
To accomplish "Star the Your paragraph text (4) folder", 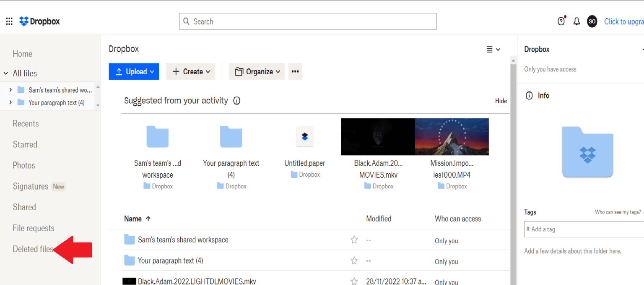I will tap(354, 261).
